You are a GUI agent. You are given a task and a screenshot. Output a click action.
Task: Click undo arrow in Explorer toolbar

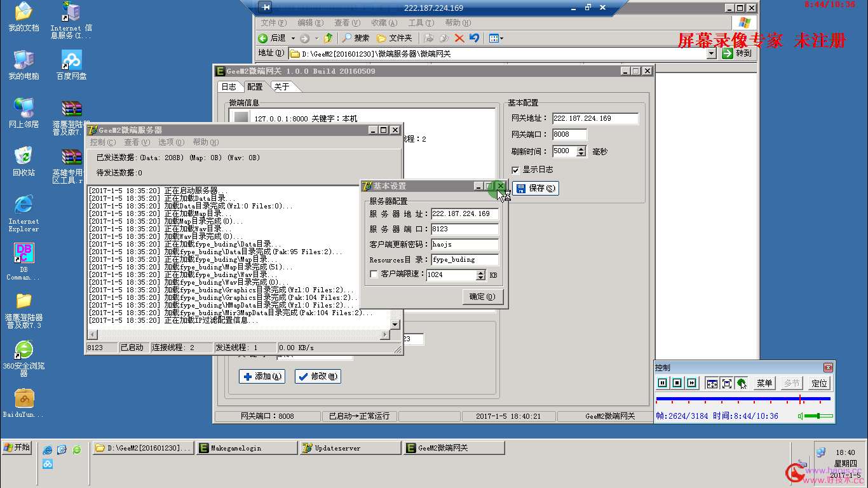click(474, 38)
